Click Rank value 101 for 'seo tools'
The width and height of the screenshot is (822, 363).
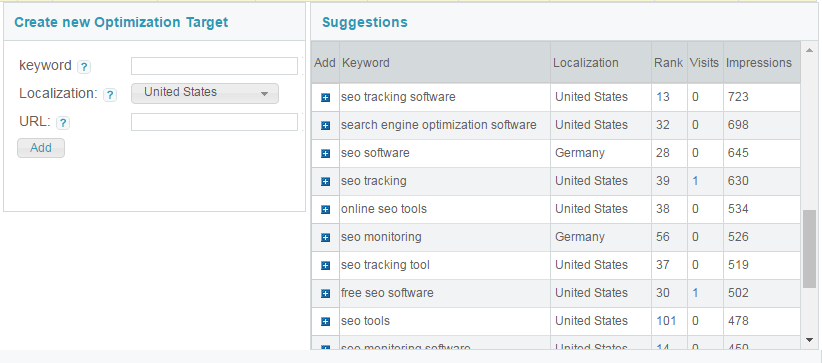pyautogui.click(x=666, y=321)
